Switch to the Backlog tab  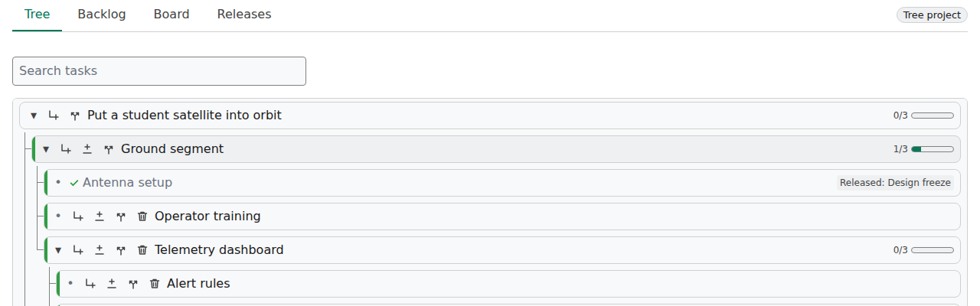(x=102, y=15)
